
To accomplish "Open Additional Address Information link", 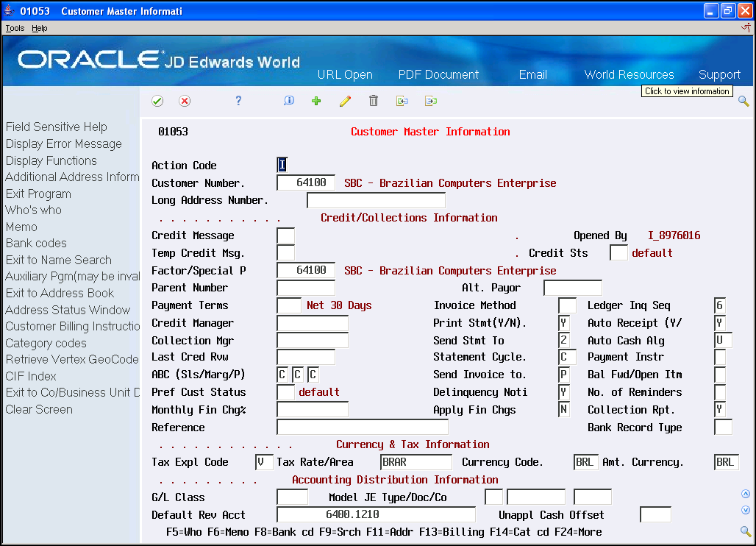I will click(72, 177).
